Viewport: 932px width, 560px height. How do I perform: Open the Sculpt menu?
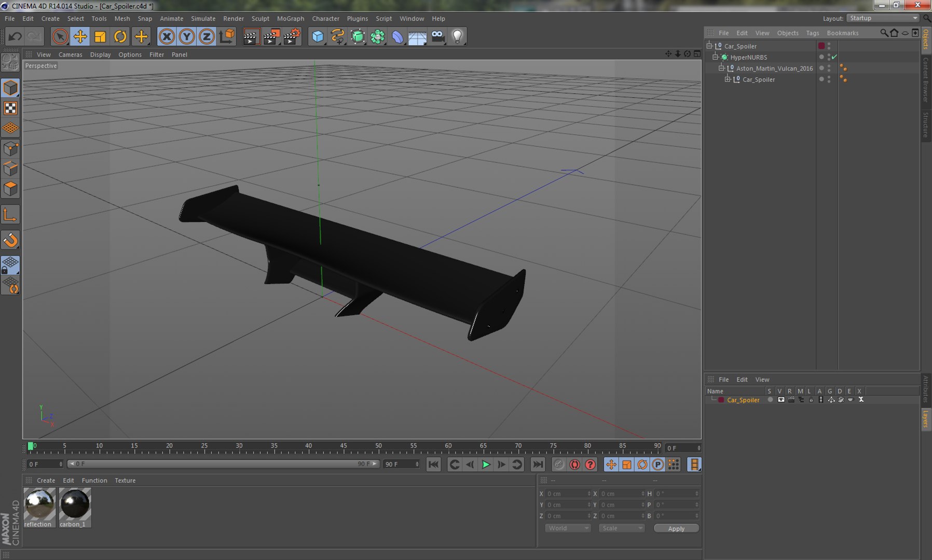click(261, 19)
